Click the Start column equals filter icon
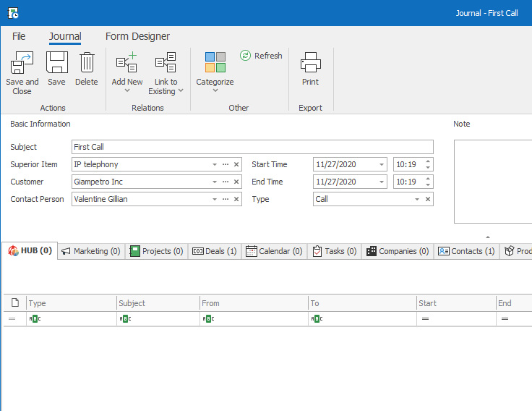The height and width of the screenshot is (411, 532). point(425,319)
